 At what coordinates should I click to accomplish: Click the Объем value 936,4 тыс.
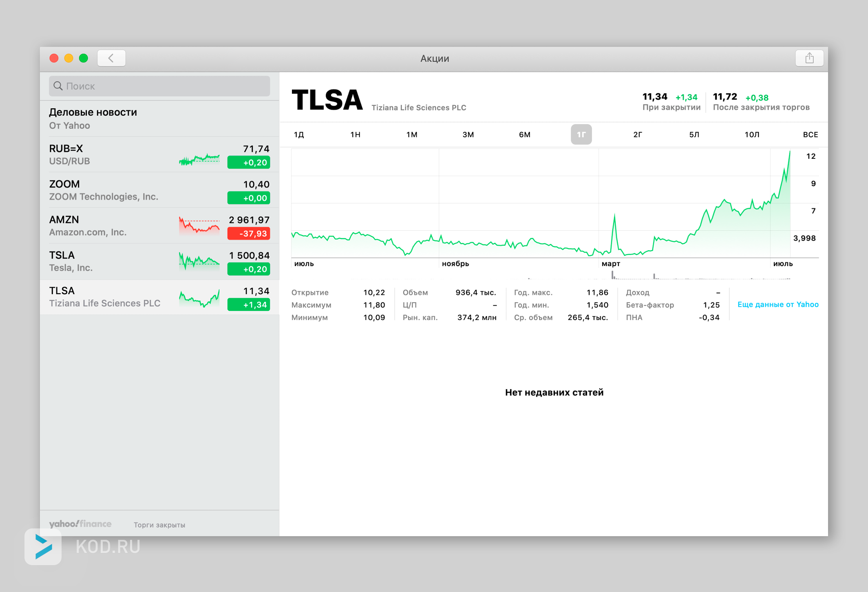pyautogui.click(x=476, y=293)
